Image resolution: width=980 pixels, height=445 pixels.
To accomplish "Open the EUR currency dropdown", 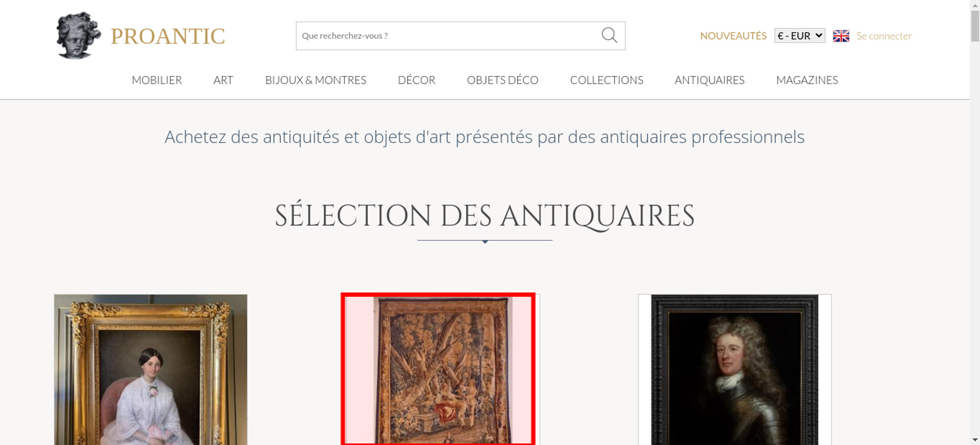I will pos(799,36).
